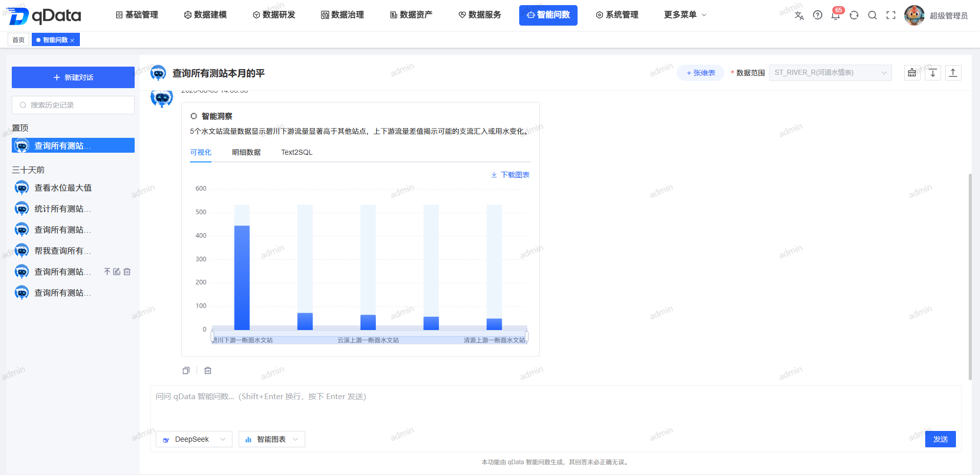Click the 新建对话 button
The width and height of the screenshot is (980, 475).
pos(73,77)
